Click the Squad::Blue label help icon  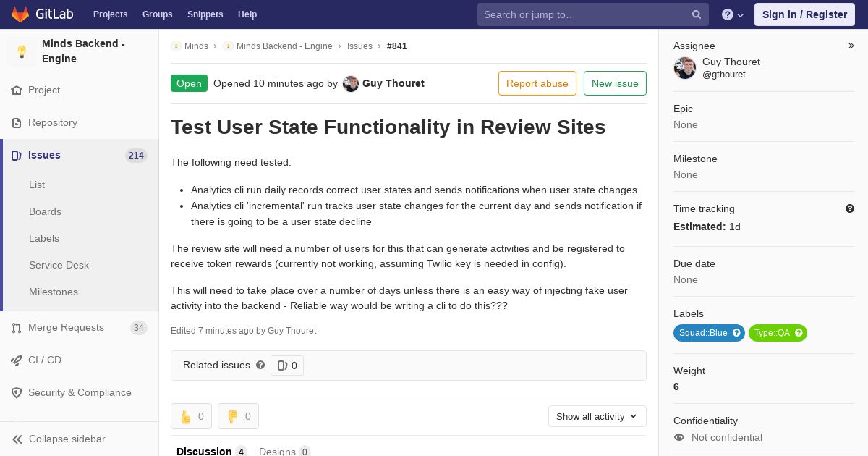pyautogui.click(x=736, y=333)
